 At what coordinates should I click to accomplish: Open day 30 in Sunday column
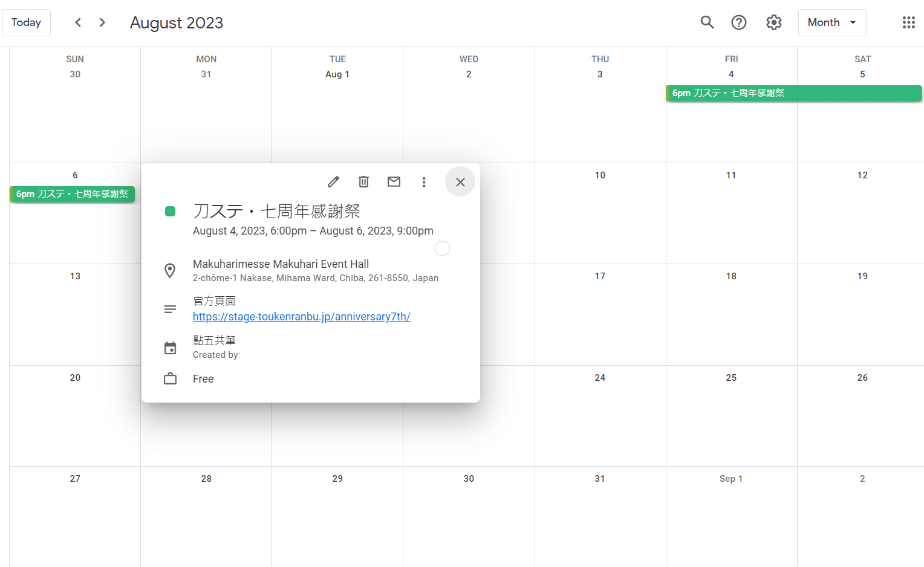click(75, 74)
